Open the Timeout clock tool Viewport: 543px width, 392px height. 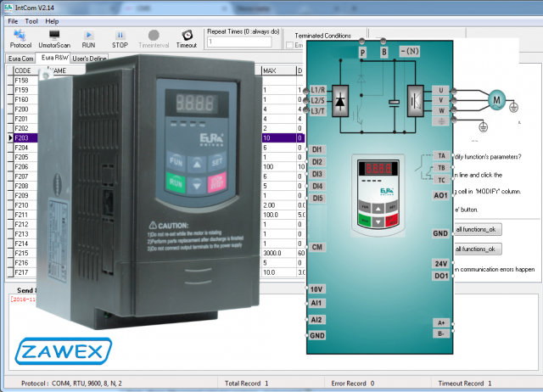pyautogui.click(x=187, y=39)
